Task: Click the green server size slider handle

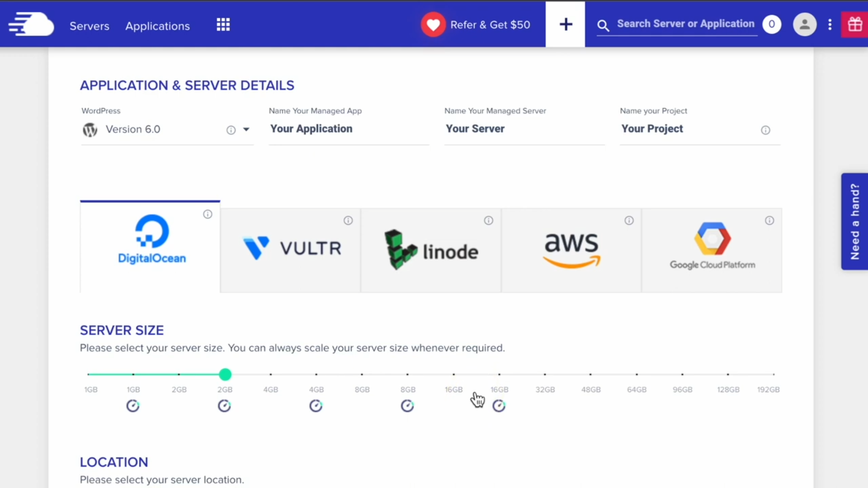Action: (x=225, y=374)
